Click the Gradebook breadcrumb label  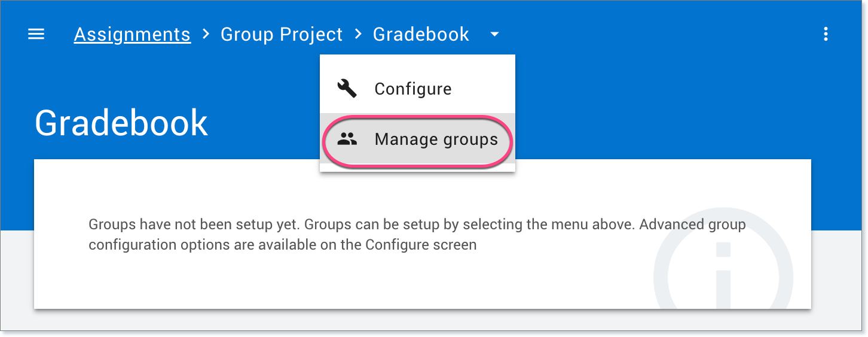(x=421, y=34)
